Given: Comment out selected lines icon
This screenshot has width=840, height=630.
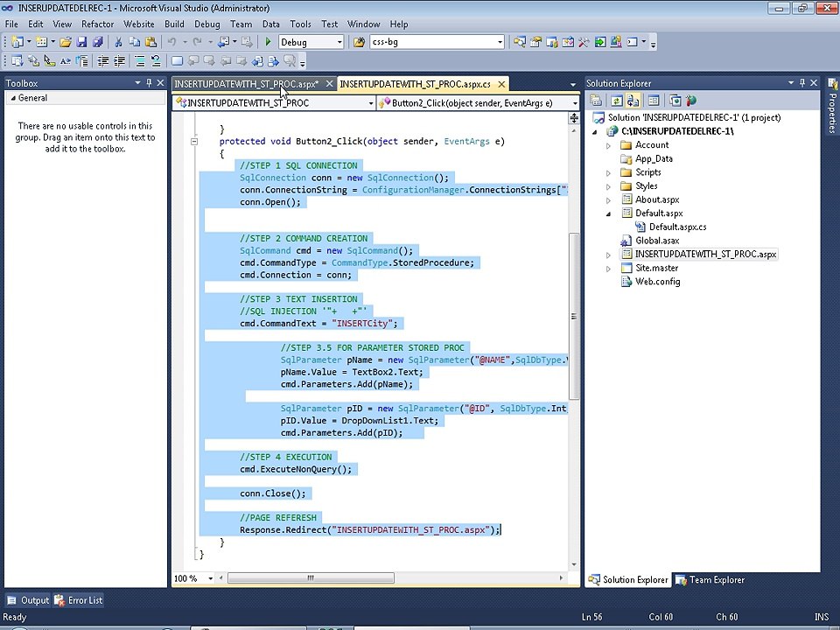Looking at the screenshot, I should pos(140,61).
